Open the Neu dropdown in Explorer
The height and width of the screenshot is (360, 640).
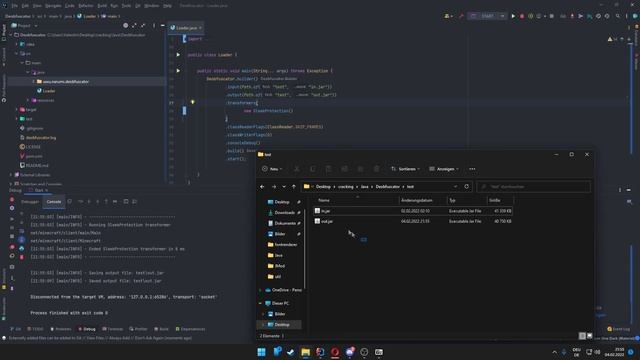click(272, 169)
